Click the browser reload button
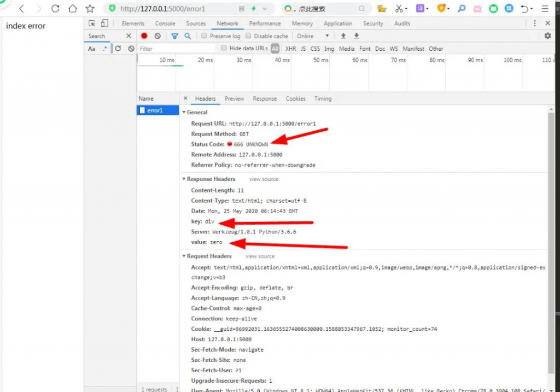 55,9
